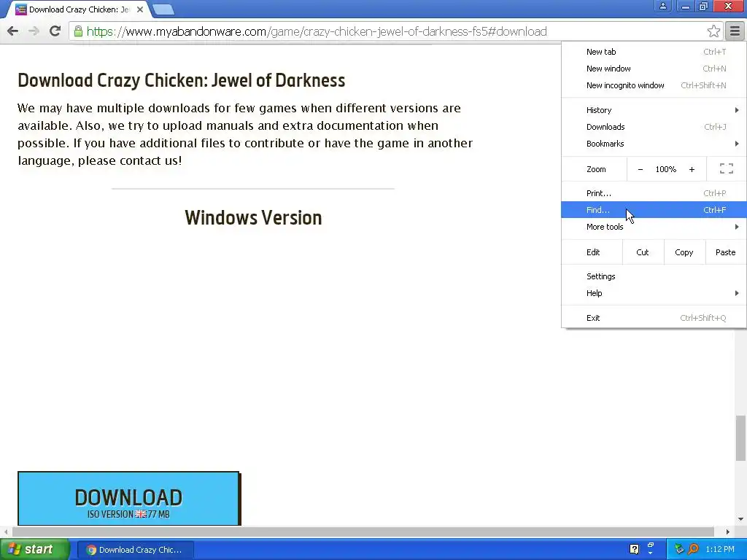
Task: Expand the More tools submenu
Action: coord(654,227)
